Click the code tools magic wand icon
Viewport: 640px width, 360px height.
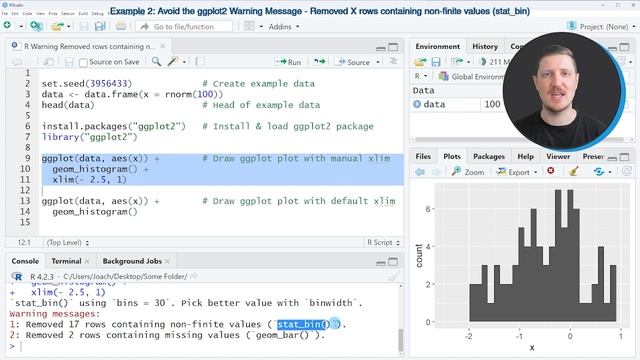click(x=174, y=62)
